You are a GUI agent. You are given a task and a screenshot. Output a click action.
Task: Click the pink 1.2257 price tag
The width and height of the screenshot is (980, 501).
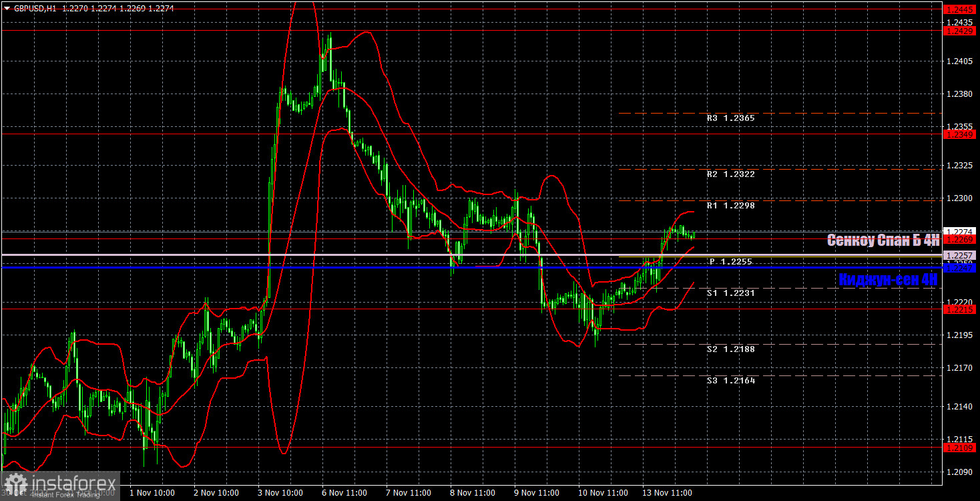pyautogui.click(x=961, y=255)
